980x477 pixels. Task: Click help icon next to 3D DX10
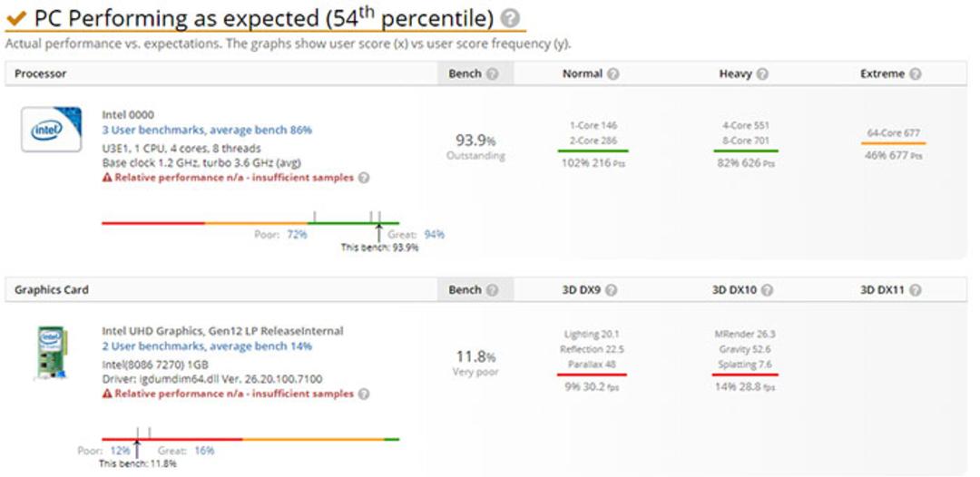tap(768, 289)
